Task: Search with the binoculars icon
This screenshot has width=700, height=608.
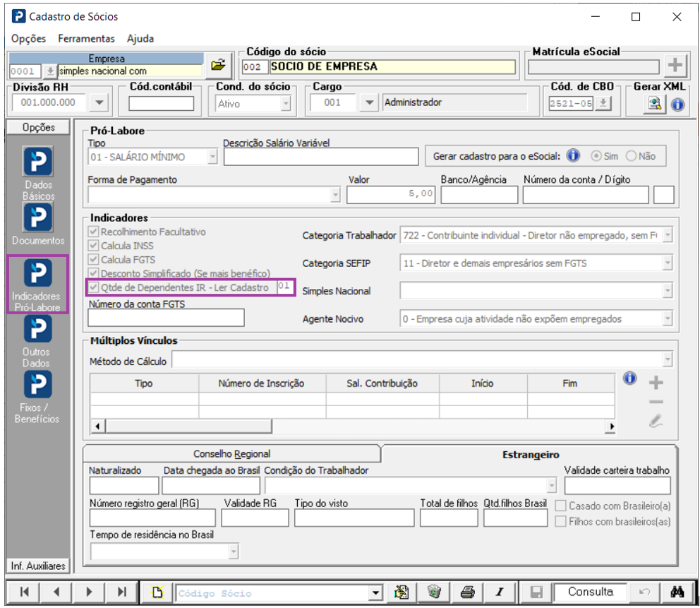Action: click(677, 592)
